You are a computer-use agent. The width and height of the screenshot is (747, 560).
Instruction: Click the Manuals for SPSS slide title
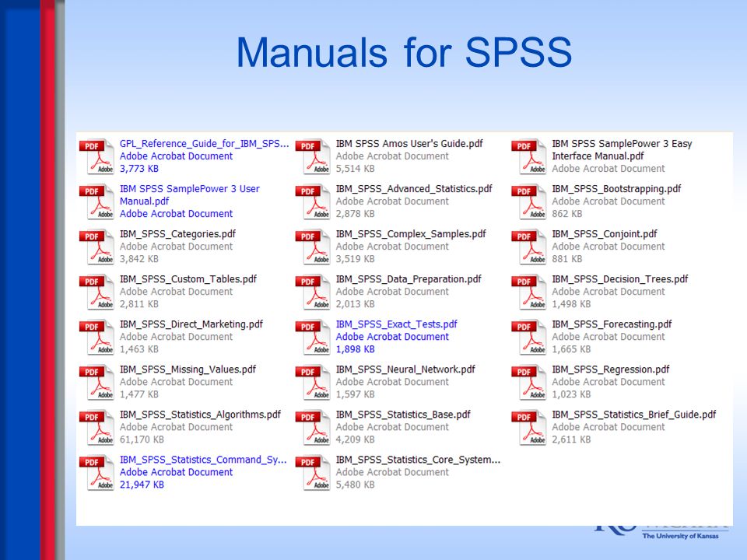(404, 51)
